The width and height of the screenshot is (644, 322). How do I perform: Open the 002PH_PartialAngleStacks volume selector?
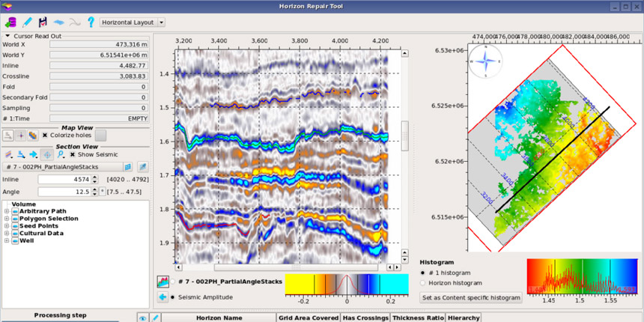tap(62, 167)
